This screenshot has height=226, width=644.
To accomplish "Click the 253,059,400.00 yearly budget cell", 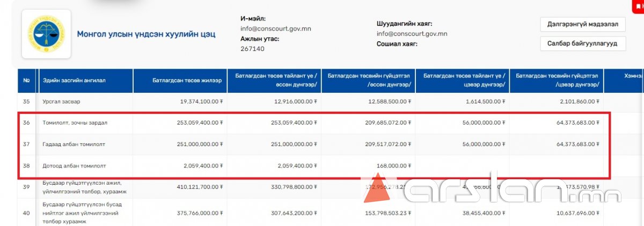I will [x=199, y=123].
